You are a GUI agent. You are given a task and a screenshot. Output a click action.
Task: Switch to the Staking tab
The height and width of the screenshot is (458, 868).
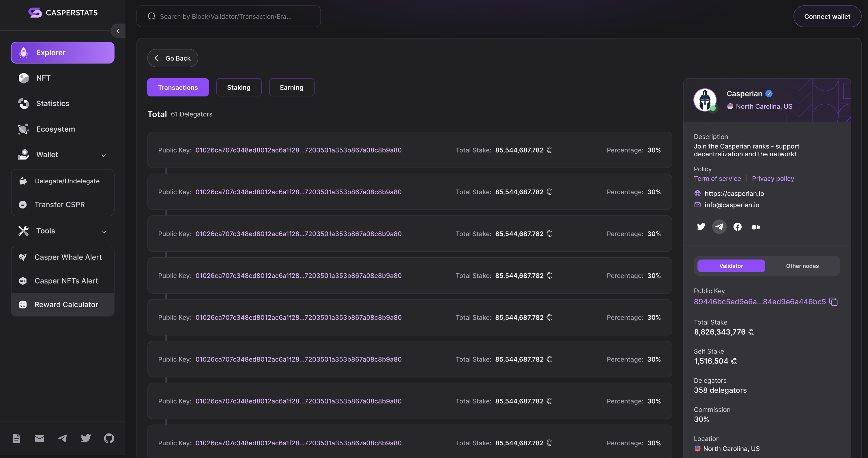coord(239,87)
